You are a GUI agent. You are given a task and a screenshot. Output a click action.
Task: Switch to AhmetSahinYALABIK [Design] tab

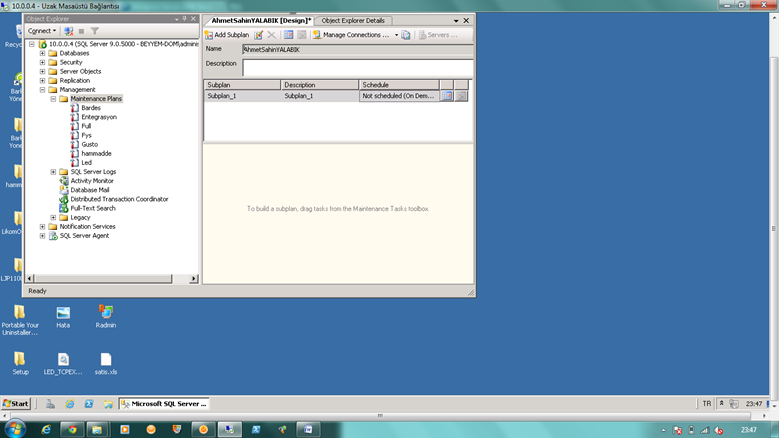[x=260, y=20]
